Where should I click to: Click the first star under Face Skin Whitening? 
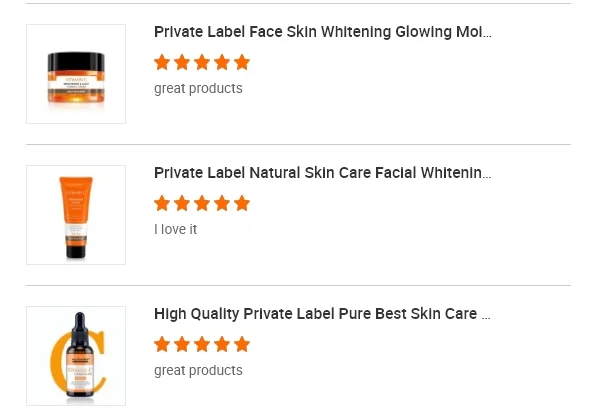click(x=162, y=63)
